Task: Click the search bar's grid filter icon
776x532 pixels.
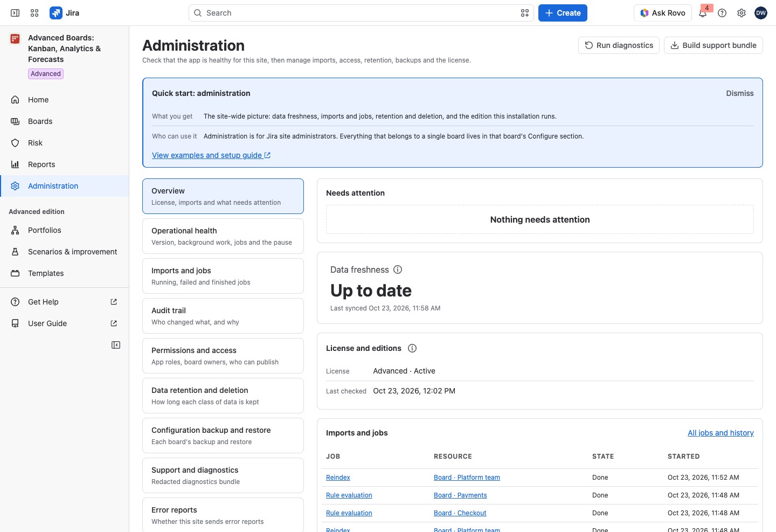Action: (525, 13)
